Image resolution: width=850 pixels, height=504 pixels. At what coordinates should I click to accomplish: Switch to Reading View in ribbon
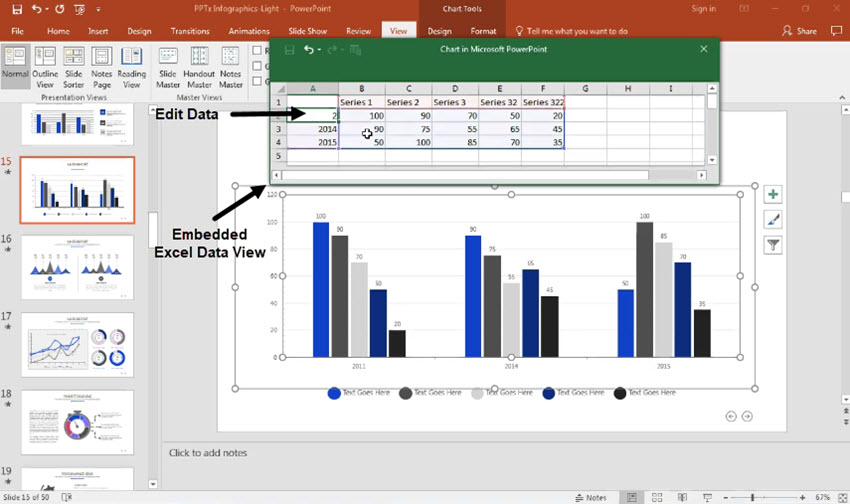(x=131, y=68)
